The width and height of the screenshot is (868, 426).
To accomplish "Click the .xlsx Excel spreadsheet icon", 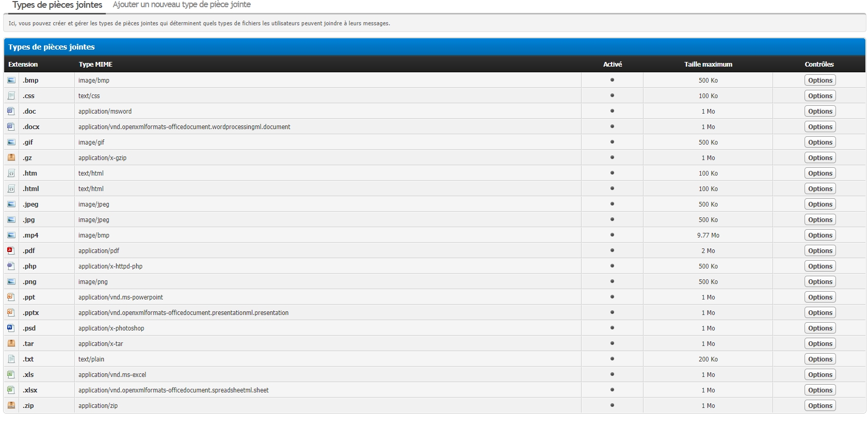I will [11, 390].
